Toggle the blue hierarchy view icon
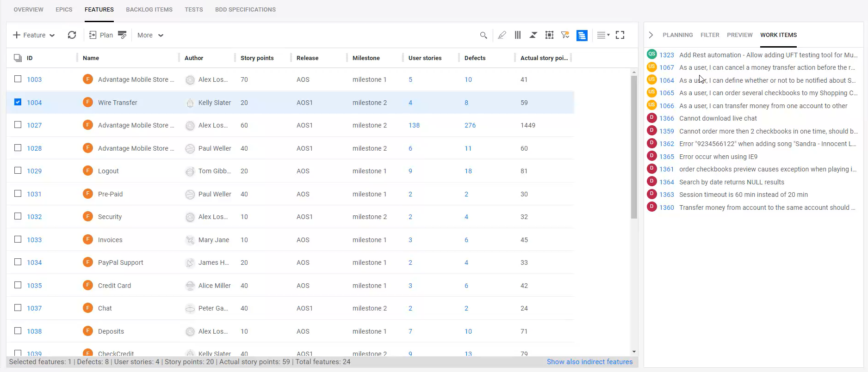Image resolution: width=868 pixels, height=372 pixels. click(x=582, y=35)
